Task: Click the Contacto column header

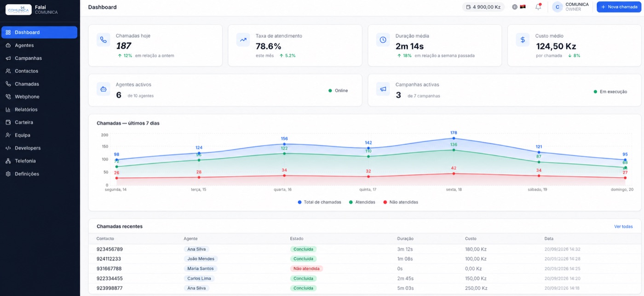Action: click(105, 239)
